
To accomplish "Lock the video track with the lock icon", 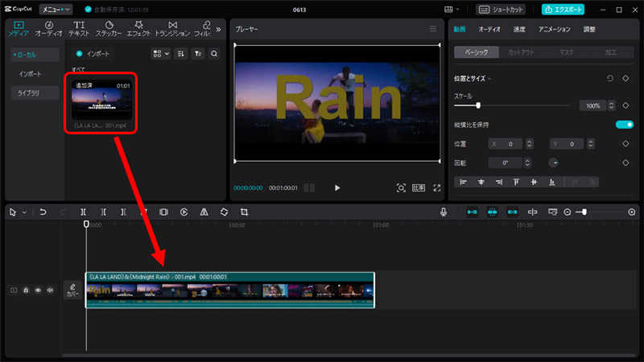I will [26, 290].
